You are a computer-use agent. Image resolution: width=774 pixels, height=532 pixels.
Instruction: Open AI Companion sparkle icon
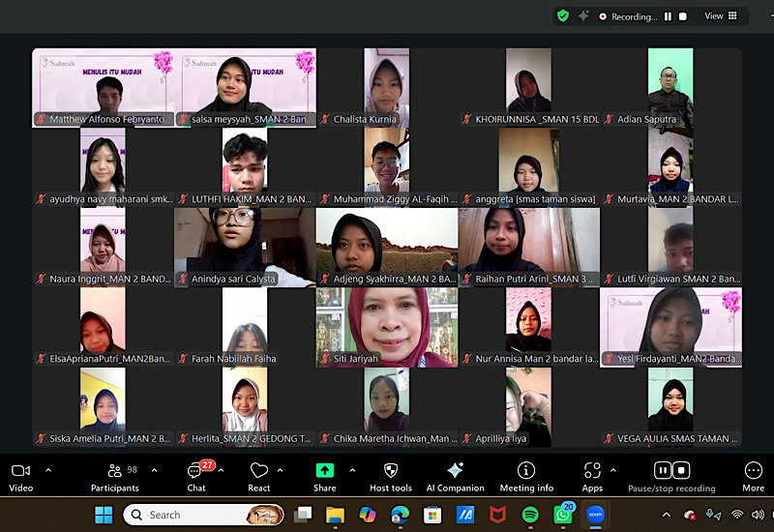pos(455,470)
